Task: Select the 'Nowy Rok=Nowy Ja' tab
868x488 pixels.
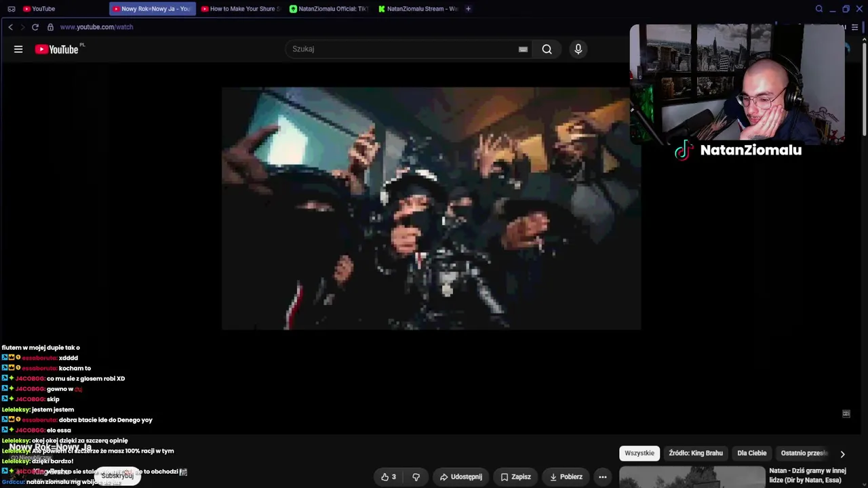Action: (x=152, y=9)
